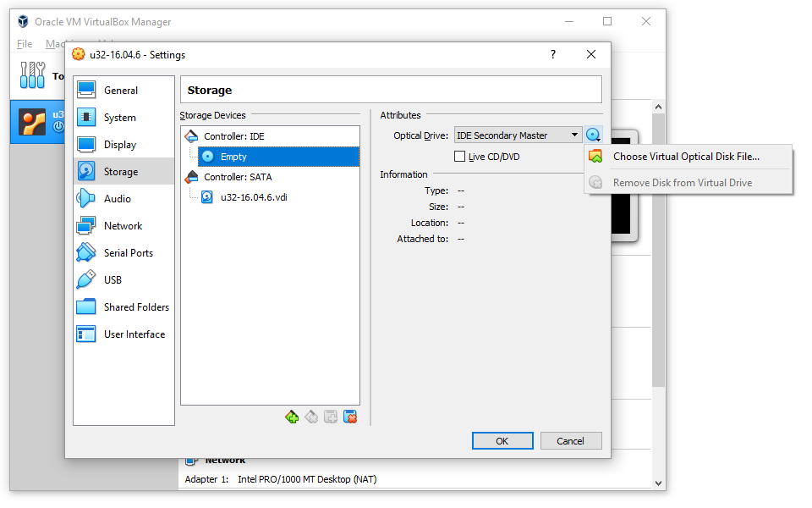Viewport: 812px width, 508px height.
Task: Open the Shared Folders settings category
Action: coord(136,307)
